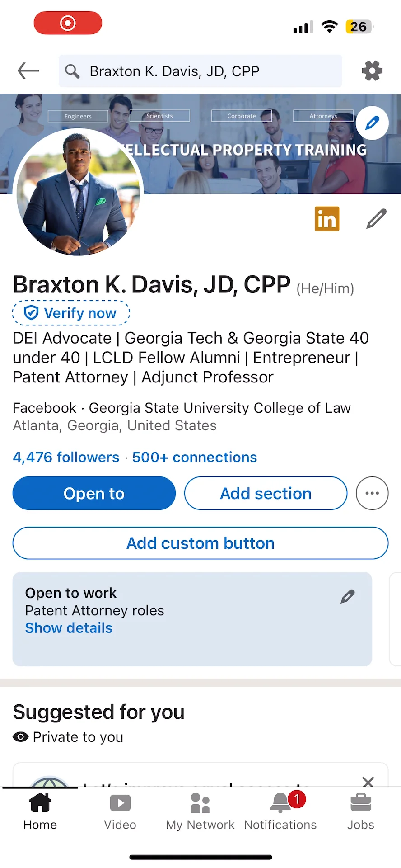
Task: Tap the search field
Action: (x=200, y=71)
